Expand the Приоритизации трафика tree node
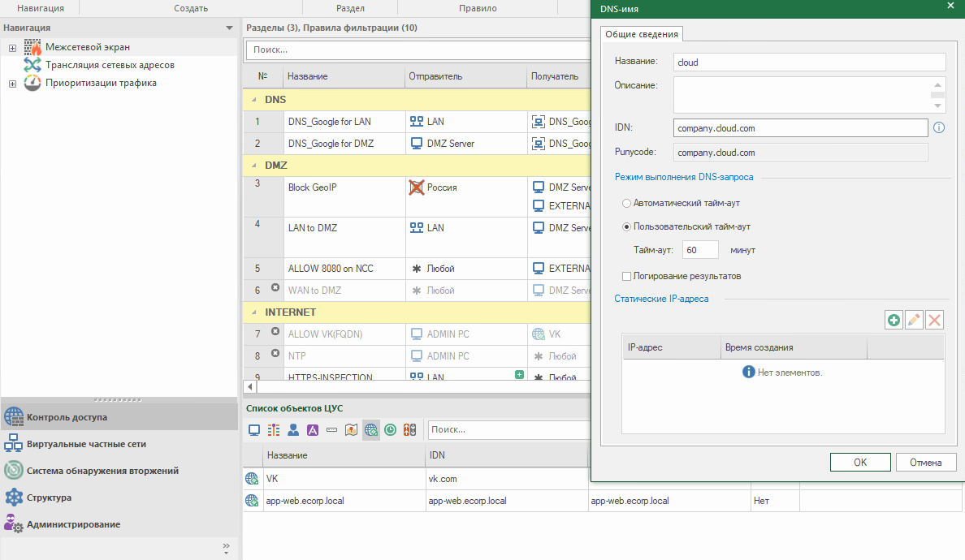Viewport: 965px width, 560px height. click(x=12, y=83)
